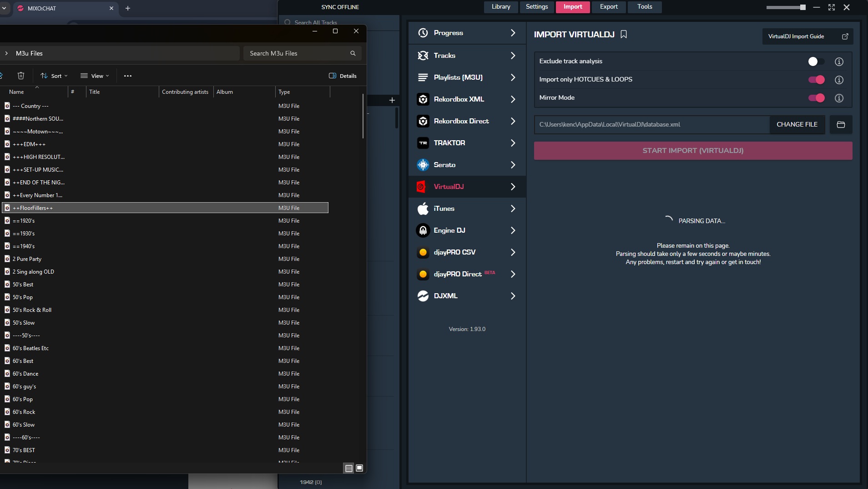This screenshot has width=868, height=489.
Task: Switch to large thumbnails view icon at Explorer bottom
Action: pos(359,468)
